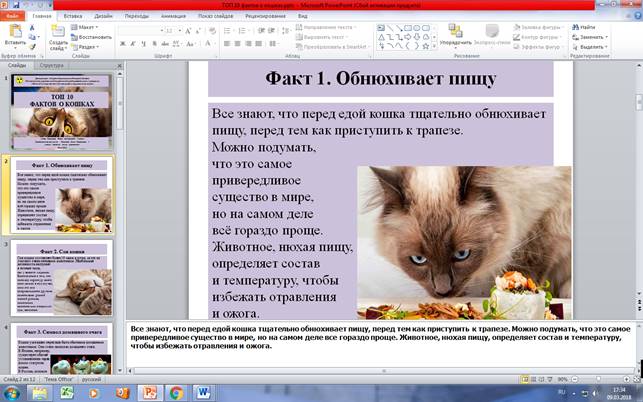Open Google Chrome from the taskbar
Image resolution: width=643 pixels, height=402 pixels.
point(175,392)
